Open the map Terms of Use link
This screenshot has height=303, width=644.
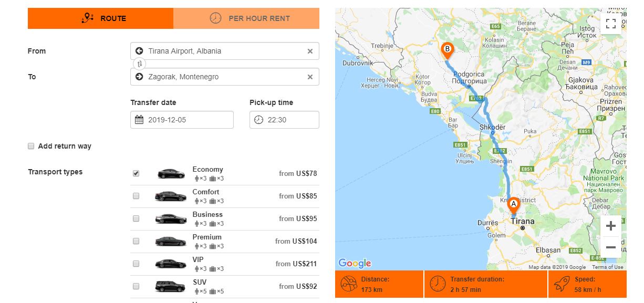[608, 267]
